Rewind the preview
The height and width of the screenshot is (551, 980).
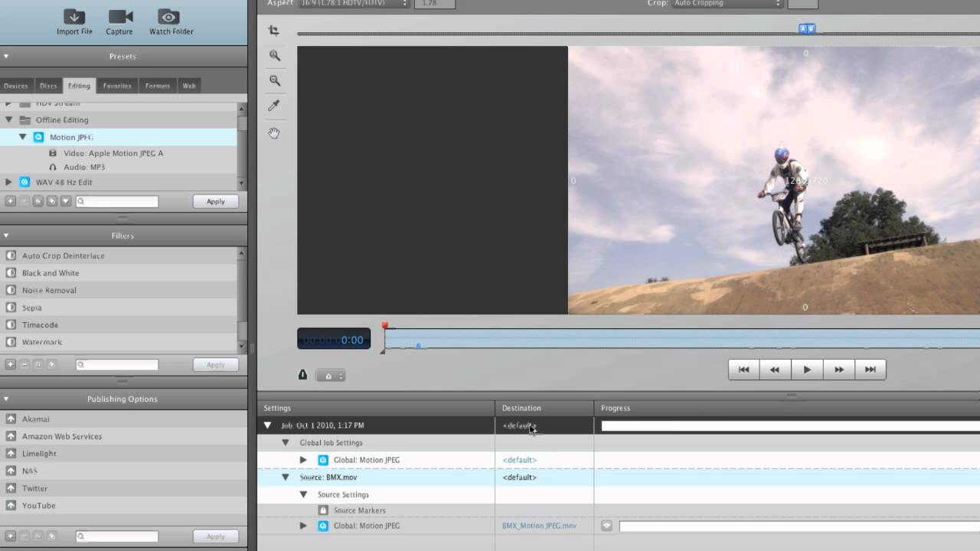coord(775,370)
